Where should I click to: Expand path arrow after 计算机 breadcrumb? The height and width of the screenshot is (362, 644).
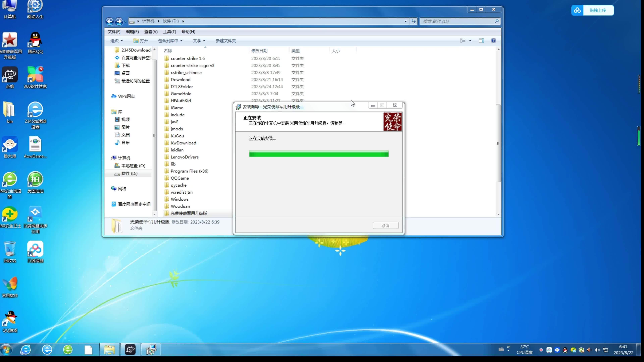tap(158, 21)
